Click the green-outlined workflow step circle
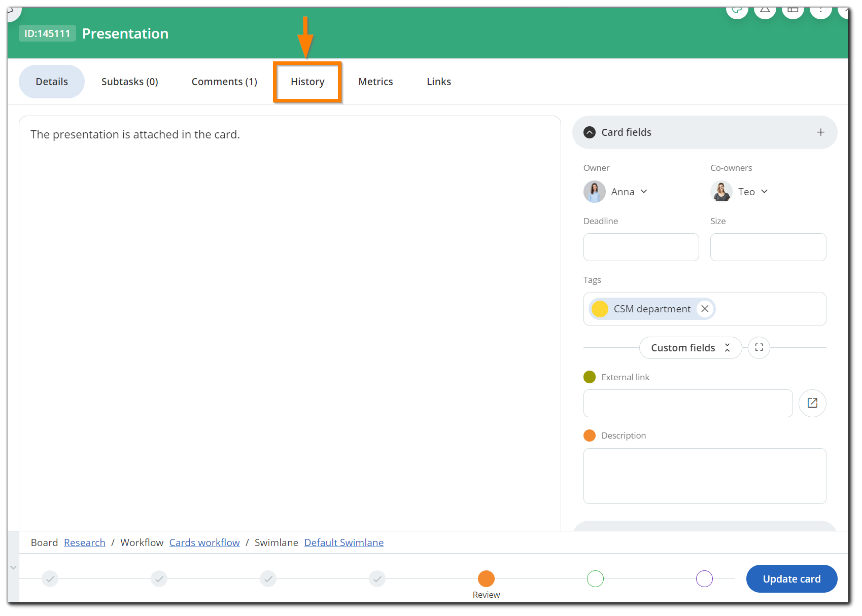 click(595, 579)
